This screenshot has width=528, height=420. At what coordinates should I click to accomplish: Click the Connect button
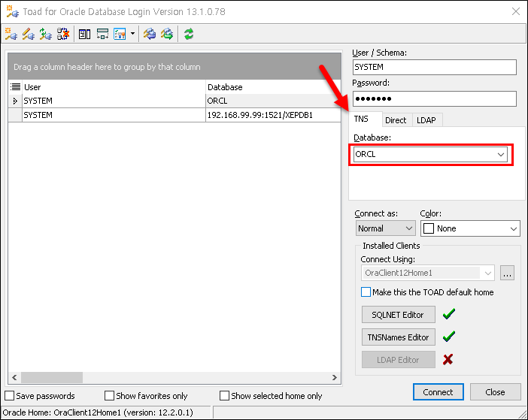[438, 391]
